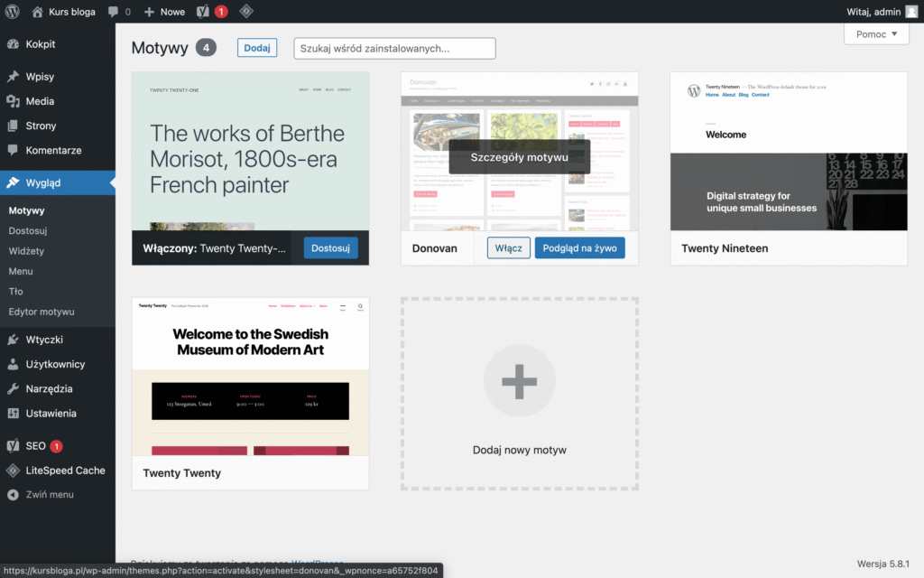The width and height of the screenshot is (924, 578).
Task: Click the Włącz button for Donovan theme
Action: tap(508, 248)
